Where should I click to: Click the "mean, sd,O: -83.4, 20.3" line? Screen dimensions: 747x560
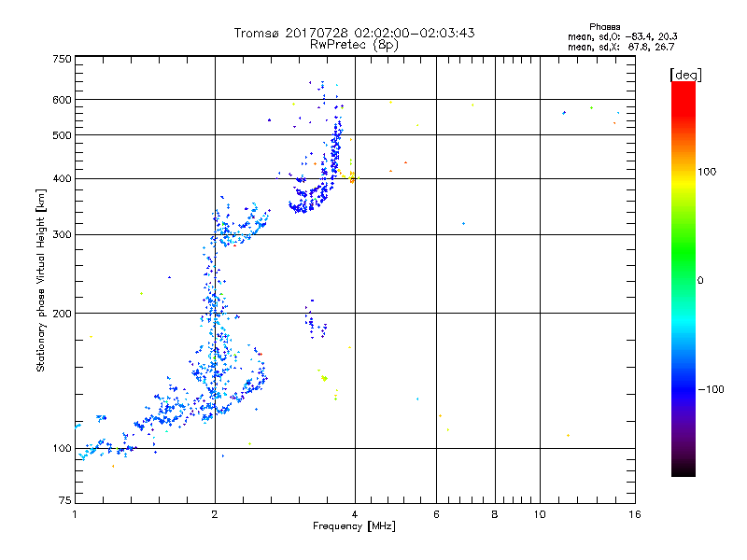click(622, 36)
